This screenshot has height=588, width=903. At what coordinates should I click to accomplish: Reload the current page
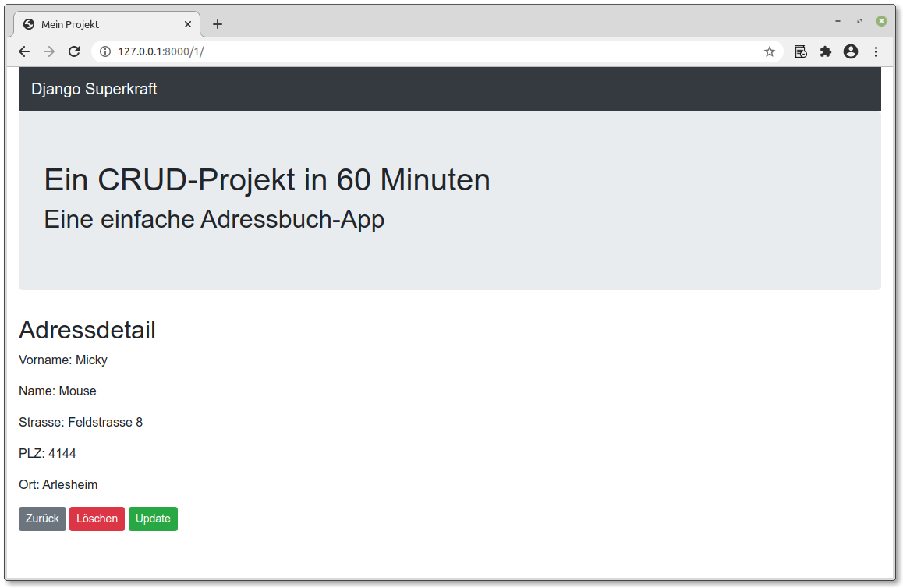pyautogui.click(x=74, y=51)
